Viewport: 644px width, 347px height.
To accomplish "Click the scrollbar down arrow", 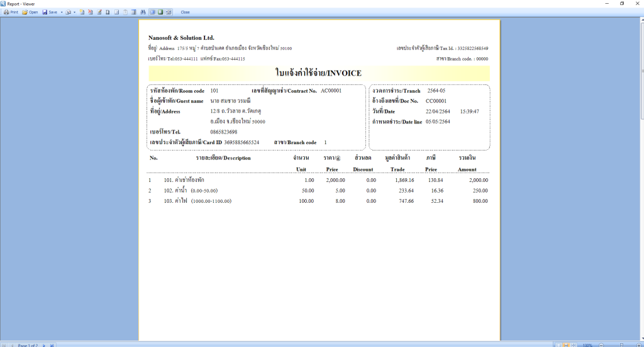I will (x=641, y=338).
